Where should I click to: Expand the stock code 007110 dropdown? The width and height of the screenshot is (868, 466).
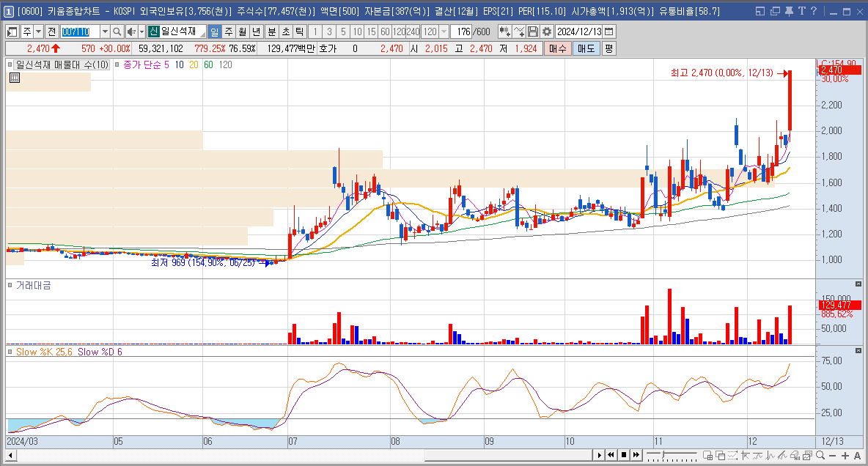(105, 32)
